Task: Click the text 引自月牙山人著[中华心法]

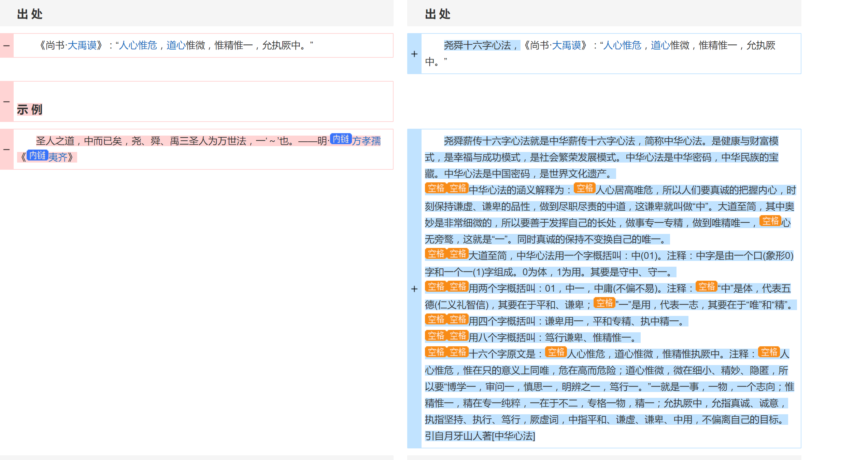Action: (x=480, y=436)
